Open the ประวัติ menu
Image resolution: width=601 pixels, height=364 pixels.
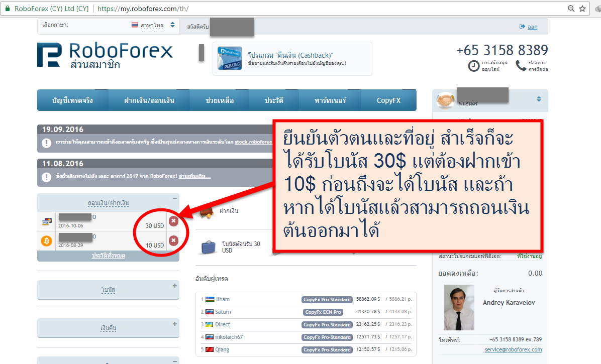274,100
